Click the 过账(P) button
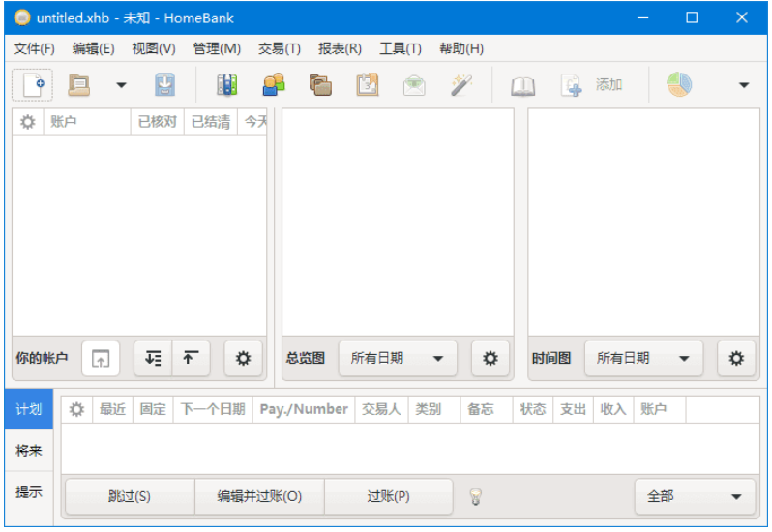 (389, 496)
